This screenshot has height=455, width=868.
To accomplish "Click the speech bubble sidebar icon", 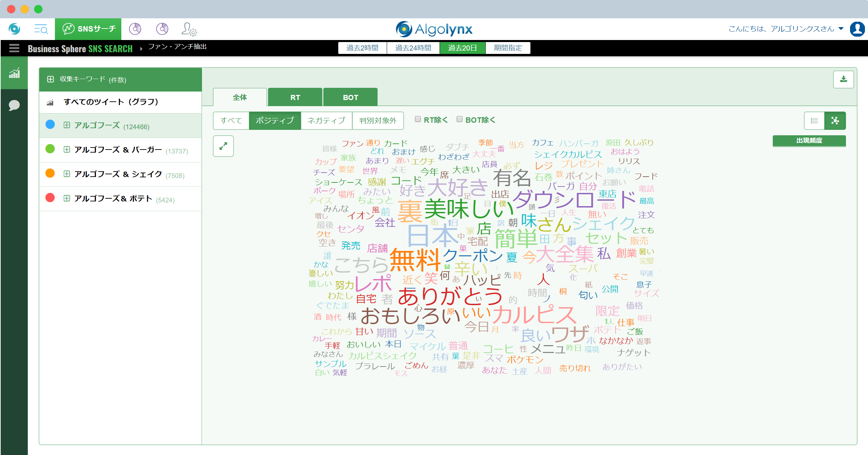I will tap(14, 105).
